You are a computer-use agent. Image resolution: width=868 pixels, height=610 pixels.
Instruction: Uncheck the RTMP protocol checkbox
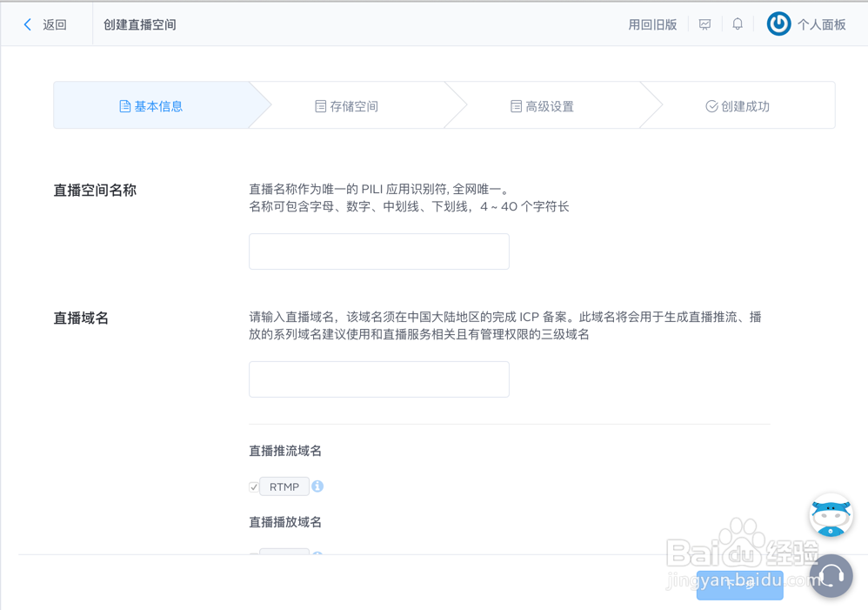point(253,486)
